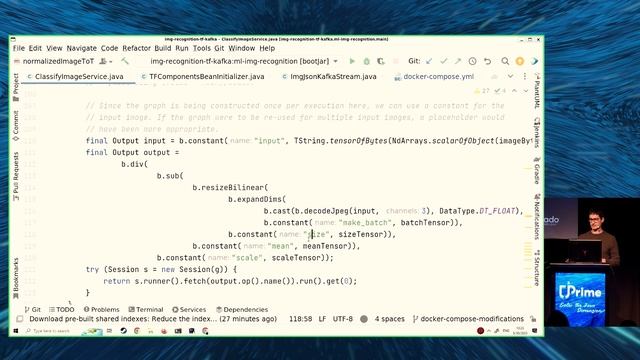The height and width of the screenshot is (360, 640).
Task: Change indent setting 4 spaces
Action: point(389,319)
